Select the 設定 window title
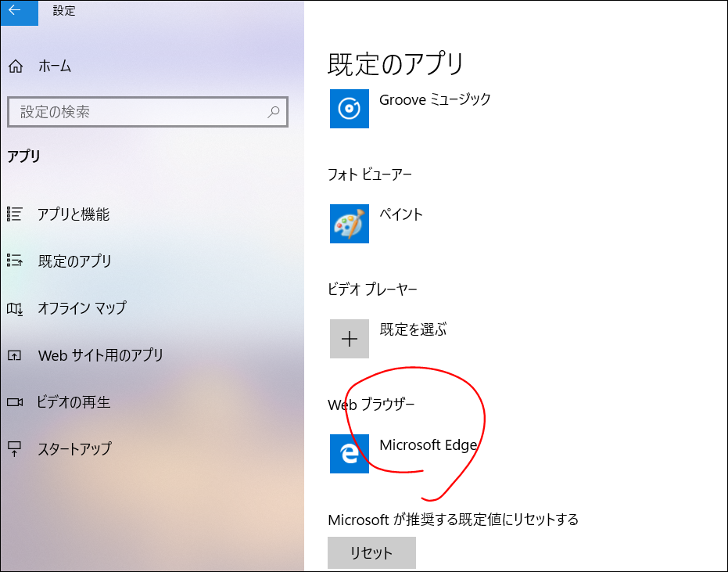Viewport: 728px width, 572px height. tap(64, 11)
